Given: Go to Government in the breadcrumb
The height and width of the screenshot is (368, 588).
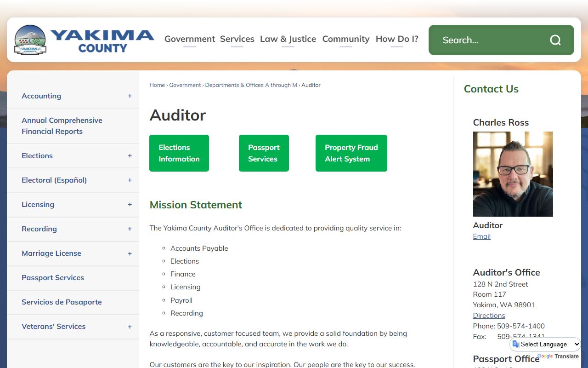Looking at the screenshot, I should [x=185, y=85].
